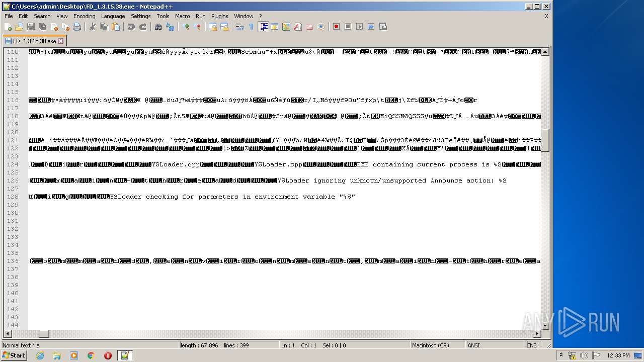Open Chrome from taskbar
Image resolution: width=644 pixels, height=362 pixels.
[91, 355]
